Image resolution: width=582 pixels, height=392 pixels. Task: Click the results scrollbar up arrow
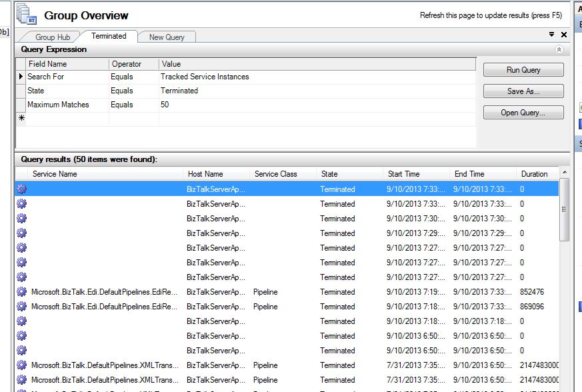(564, 172)
